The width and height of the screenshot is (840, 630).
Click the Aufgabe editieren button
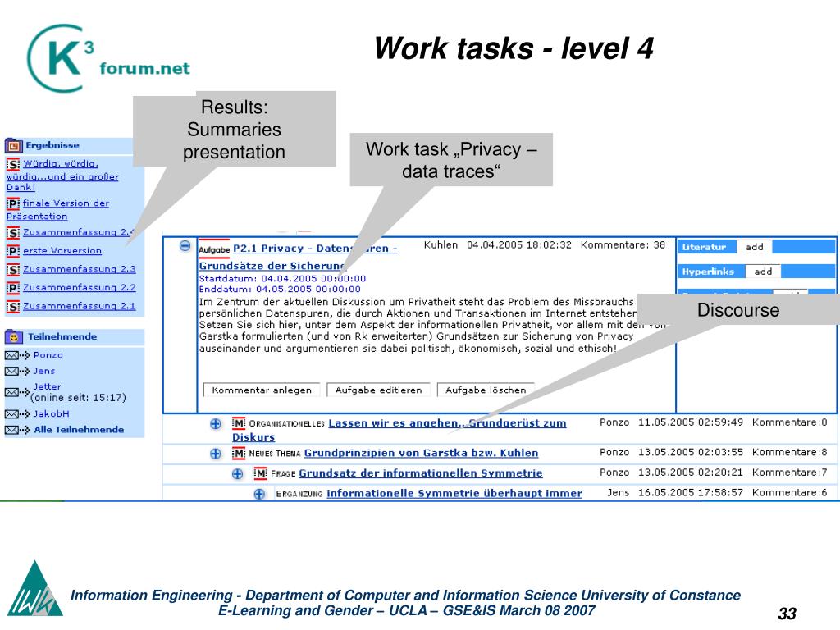click(379, 390)
